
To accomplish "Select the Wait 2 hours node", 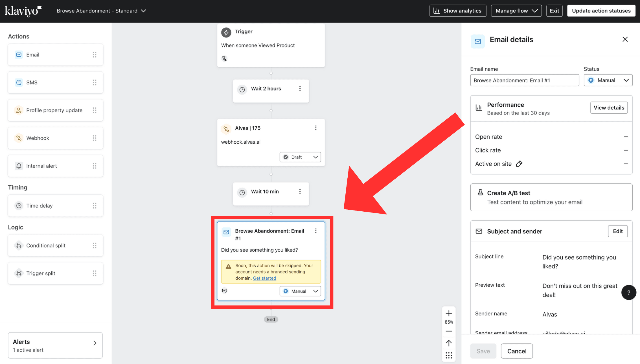I will tap(271, 91).
